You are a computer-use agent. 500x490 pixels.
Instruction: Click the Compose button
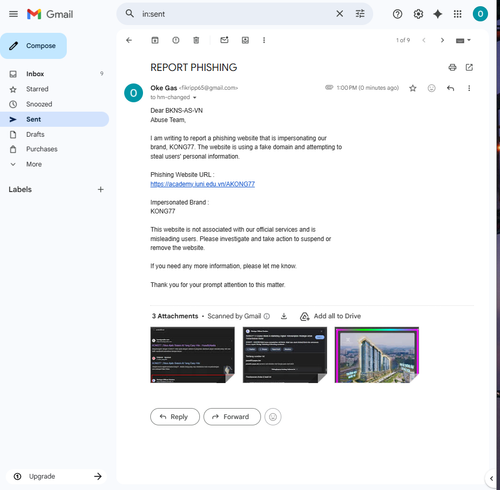coord(33,46)
